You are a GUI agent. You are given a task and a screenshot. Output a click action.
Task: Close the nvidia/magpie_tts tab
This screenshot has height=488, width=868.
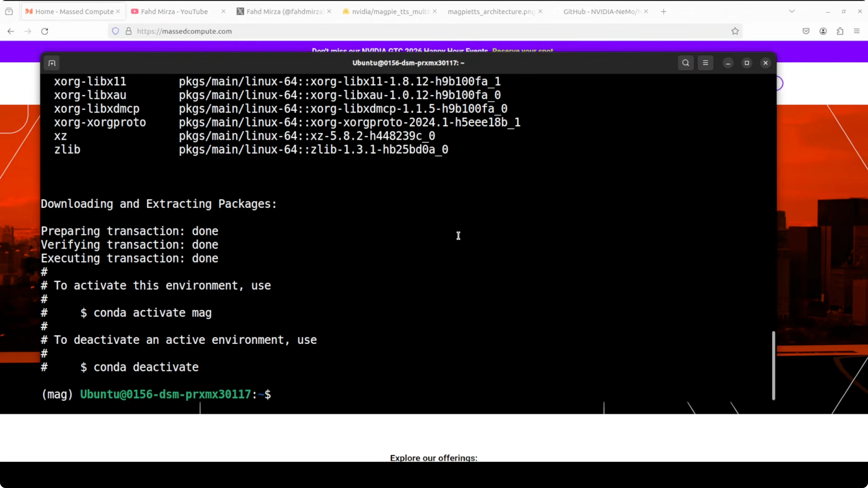435,12
